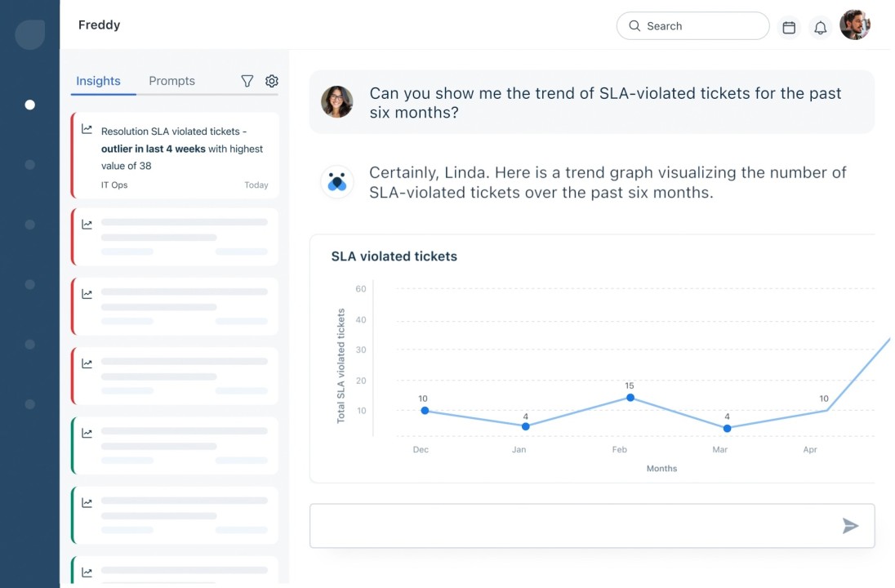Image resolution: width=895 pixels, height=588 pixels.
Task: Click Linda's avatar in the chat
Action: [336, 102]
